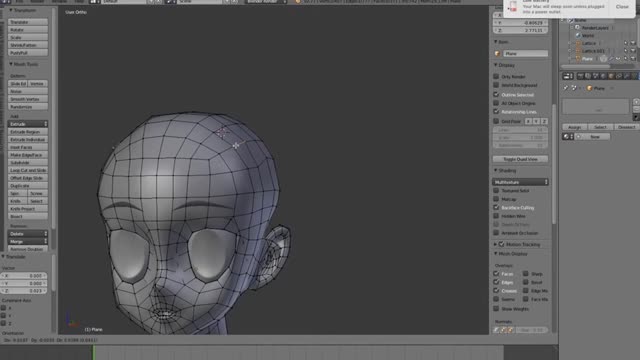The height and width of the screenshot is (360, 640).
Task: Disable the Relationship Lines checkbox
Action: point(496,111)
